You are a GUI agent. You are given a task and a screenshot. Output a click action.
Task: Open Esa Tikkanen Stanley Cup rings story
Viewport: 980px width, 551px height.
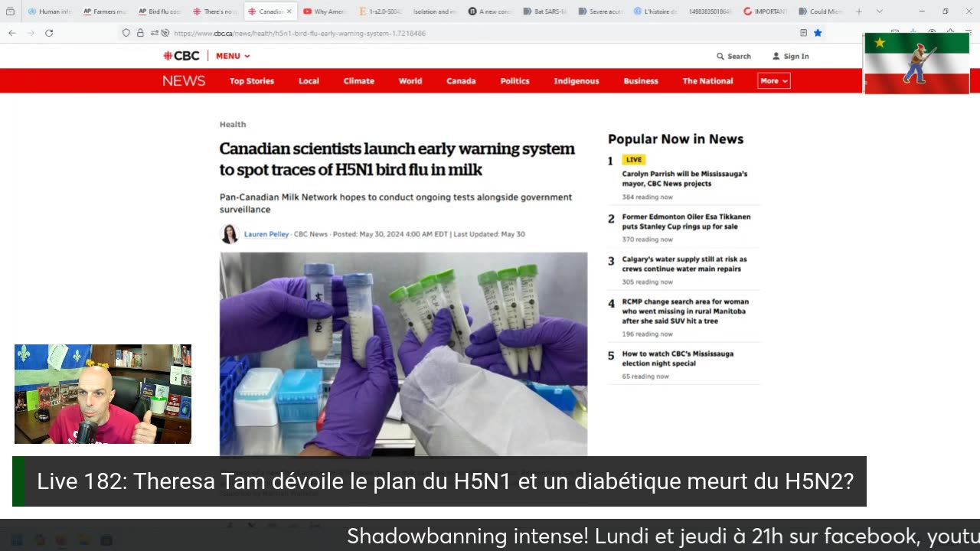click(x=686, y=221)
